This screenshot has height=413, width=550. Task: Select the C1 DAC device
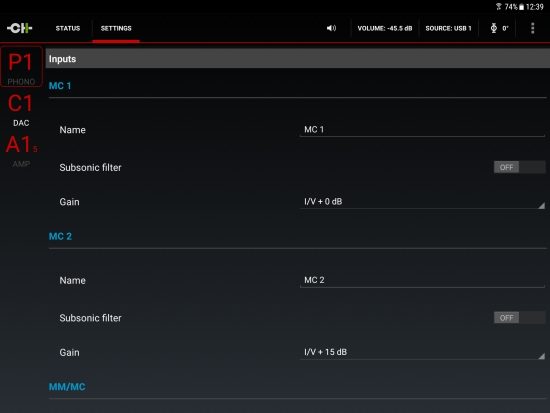point(21,109)
